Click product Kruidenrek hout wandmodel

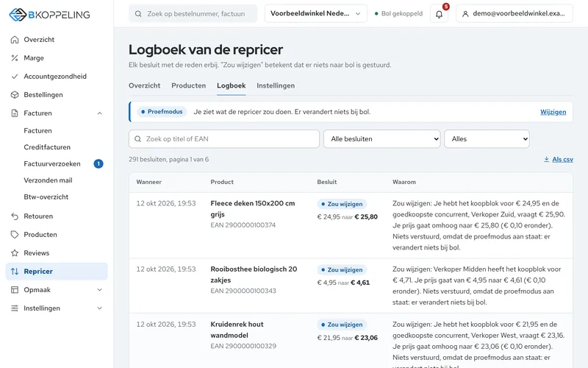pyautogui.click(x=237, y=330)
